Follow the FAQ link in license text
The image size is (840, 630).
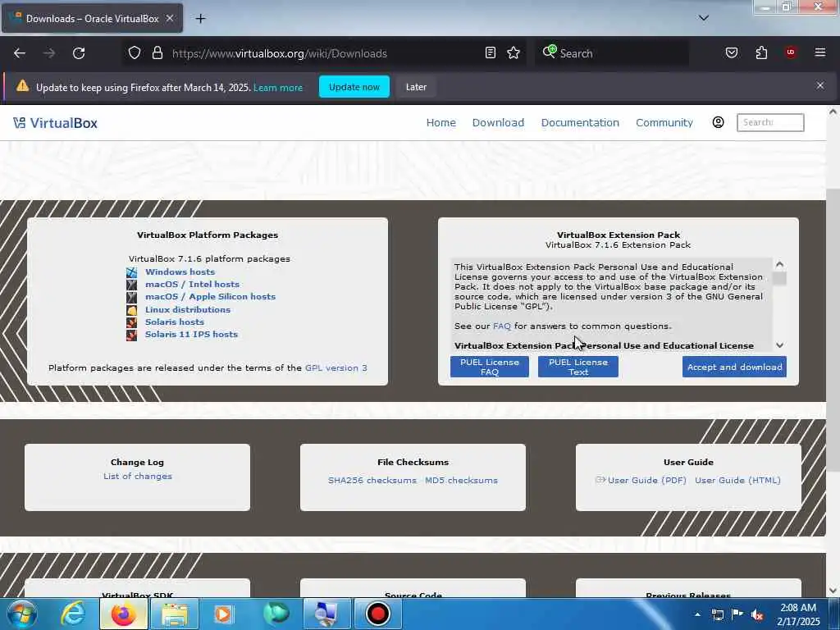pyautogui.click(x=502, y=326)
